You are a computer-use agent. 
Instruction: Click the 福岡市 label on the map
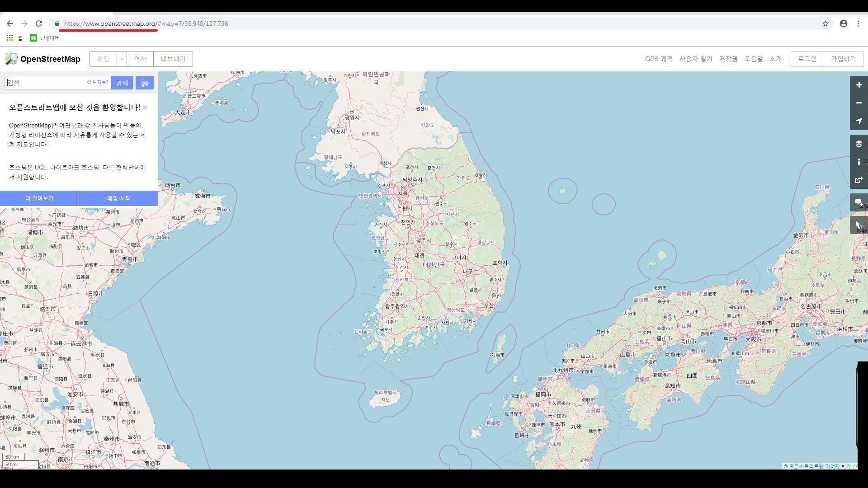point(543,394)
